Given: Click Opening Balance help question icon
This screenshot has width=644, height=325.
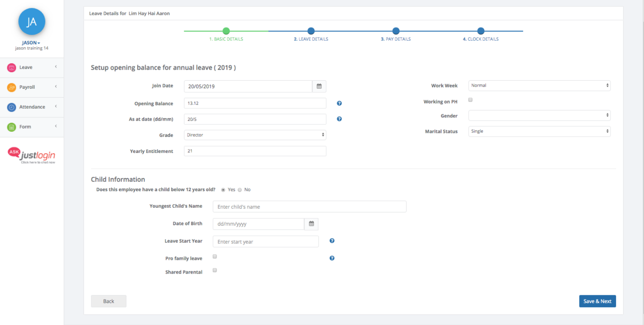Looking at the screenshot, I should [x=339, y=103].
